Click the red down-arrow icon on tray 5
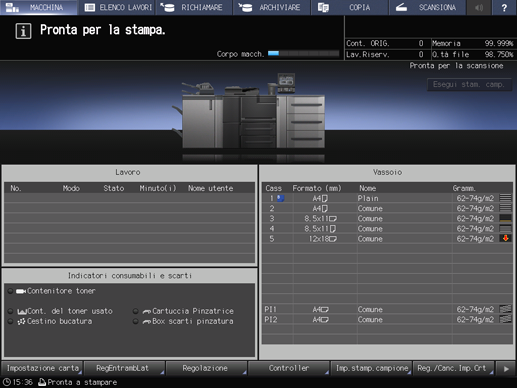This screenshot has height=388, width=517. 505,238
